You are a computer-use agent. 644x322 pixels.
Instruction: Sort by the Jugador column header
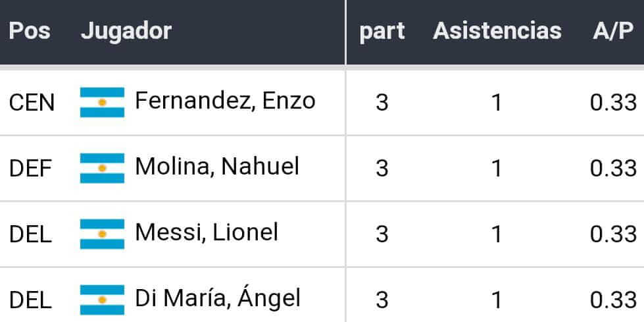(126, 31)
